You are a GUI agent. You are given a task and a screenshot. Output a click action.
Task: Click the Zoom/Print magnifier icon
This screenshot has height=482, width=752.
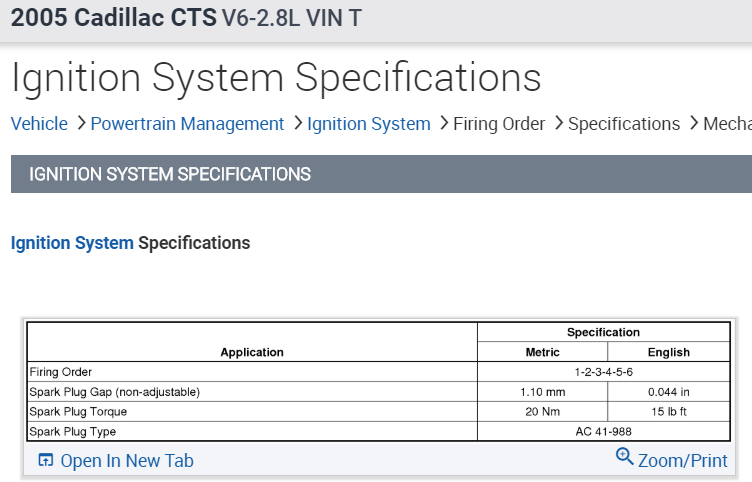click(625, 457)
